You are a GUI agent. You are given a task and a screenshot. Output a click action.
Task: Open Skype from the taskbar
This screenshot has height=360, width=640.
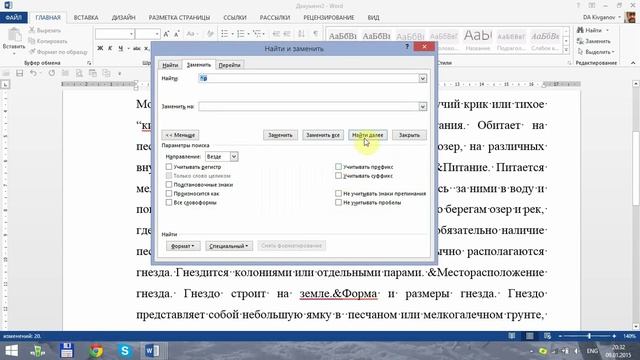pyautogui.click(x=124, y=351)
